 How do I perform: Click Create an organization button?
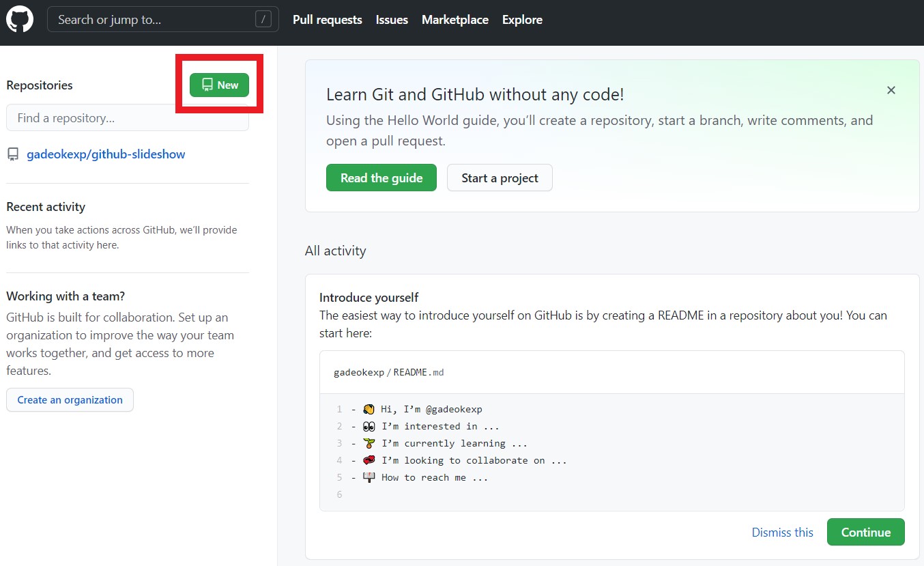pyautogui.click(x=70, y=400)
